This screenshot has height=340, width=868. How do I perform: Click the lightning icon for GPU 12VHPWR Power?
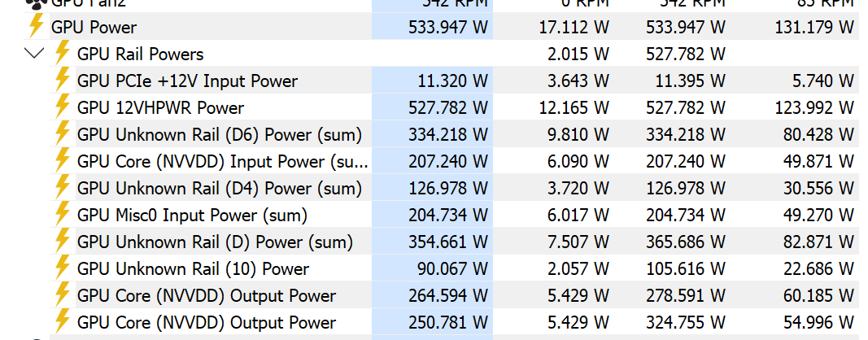pos(63,107)
